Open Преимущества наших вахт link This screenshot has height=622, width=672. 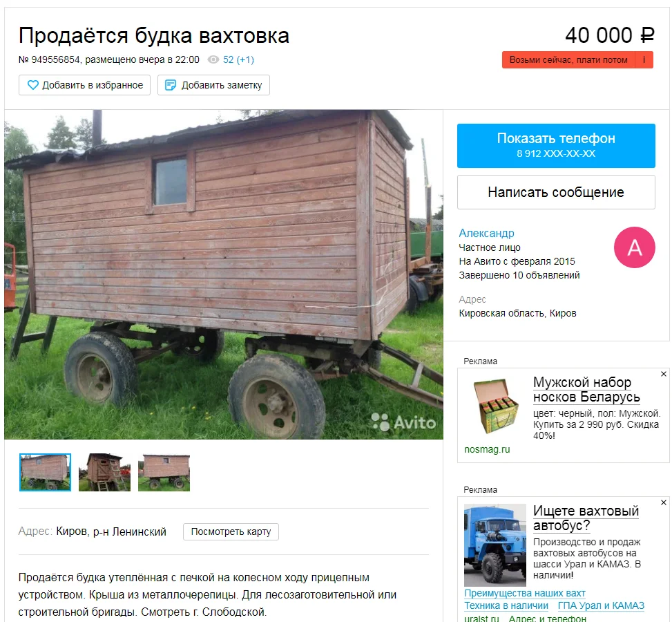(x=525, y=593)
